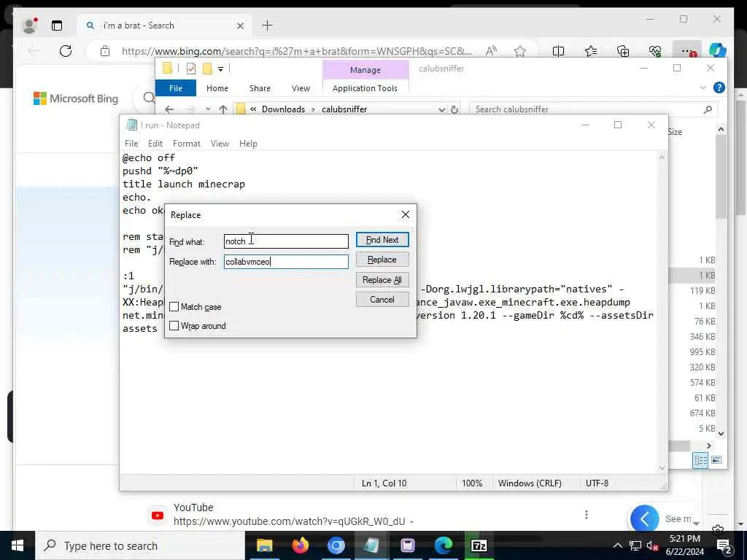Switch to View tab in File Explorer
This screenshot has width=747, height=560.
point(301,88)
